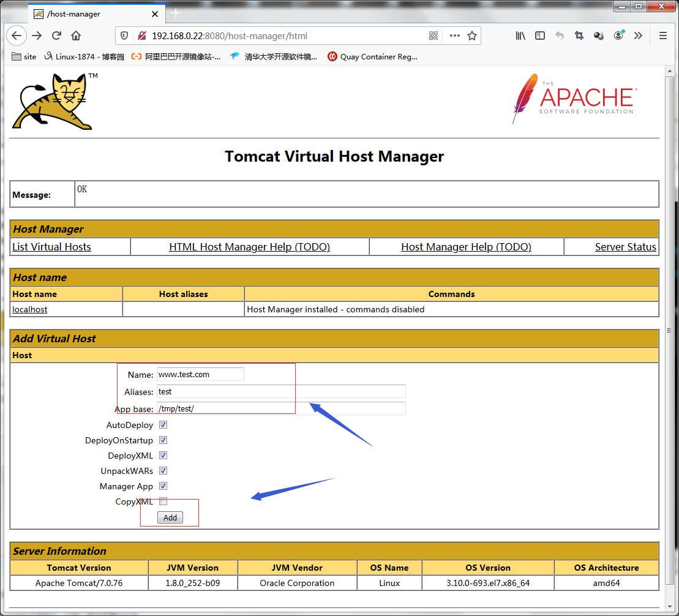This screenshot has width=679, height=616.
Task: Go forward with the arrow button
Action: point(37,36)
